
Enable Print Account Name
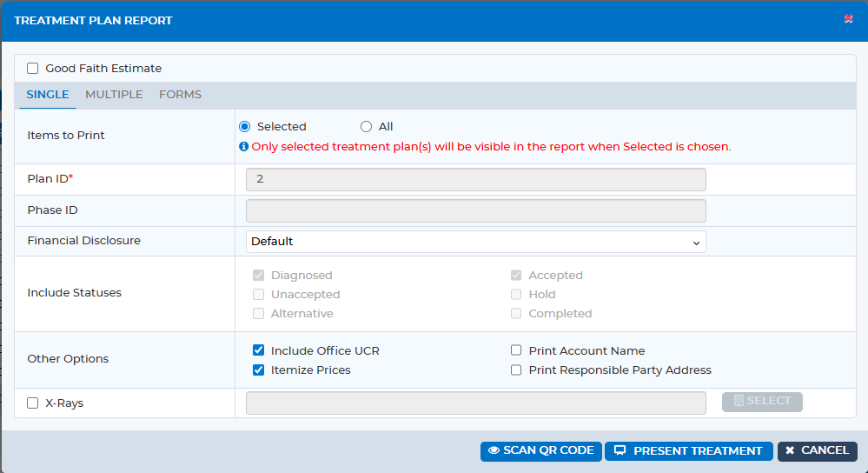point(516,350)
